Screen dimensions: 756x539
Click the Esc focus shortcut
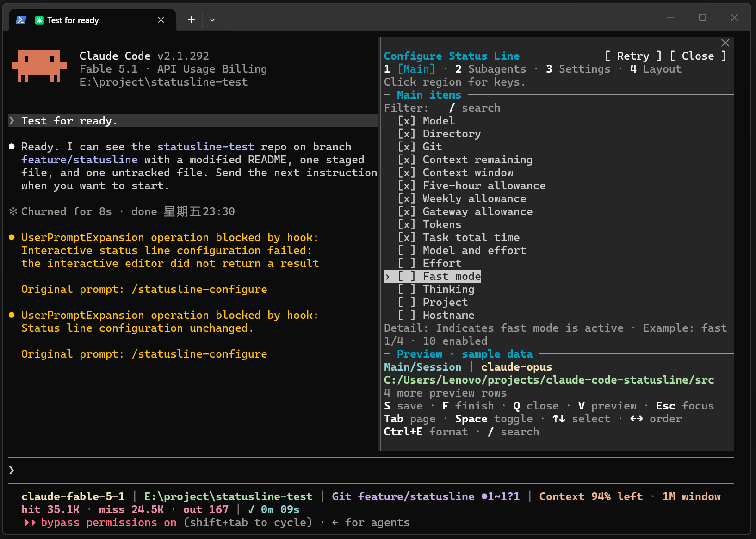click(x=685, y=406)
